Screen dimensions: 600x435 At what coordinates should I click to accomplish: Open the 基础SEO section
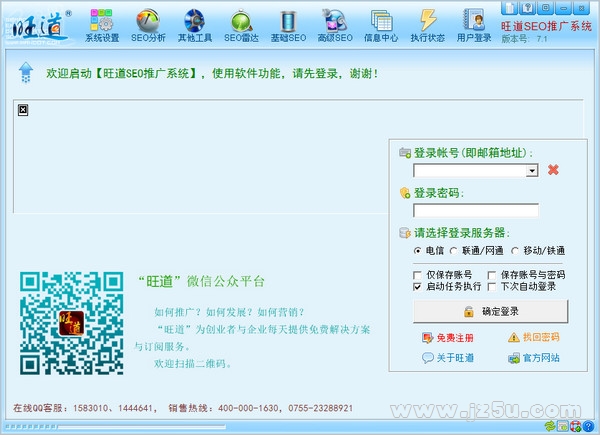pos(288,25)
